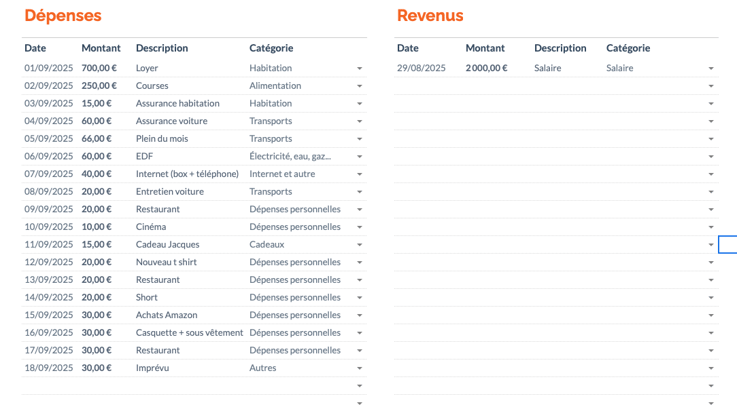
Task: Click the Électricité, eau, gaz... category
Action: [290, 156]
